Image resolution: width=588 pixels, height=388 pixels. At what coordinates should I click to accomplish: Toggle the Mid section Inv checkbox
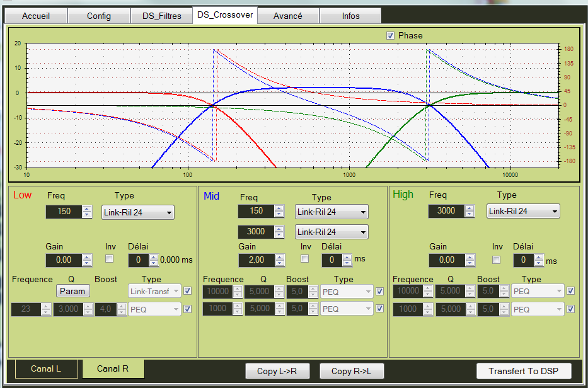[305, 259]
